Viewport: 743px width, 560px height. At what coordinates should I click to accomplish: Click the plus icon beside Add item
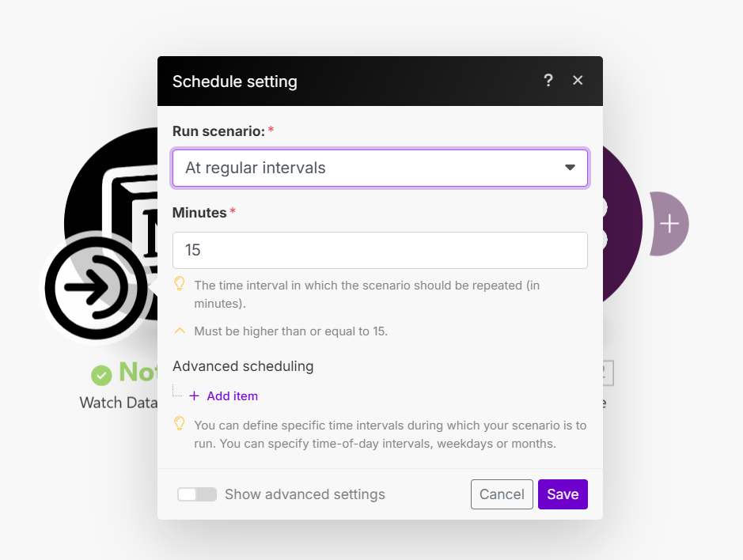click(x=195, y=396)
